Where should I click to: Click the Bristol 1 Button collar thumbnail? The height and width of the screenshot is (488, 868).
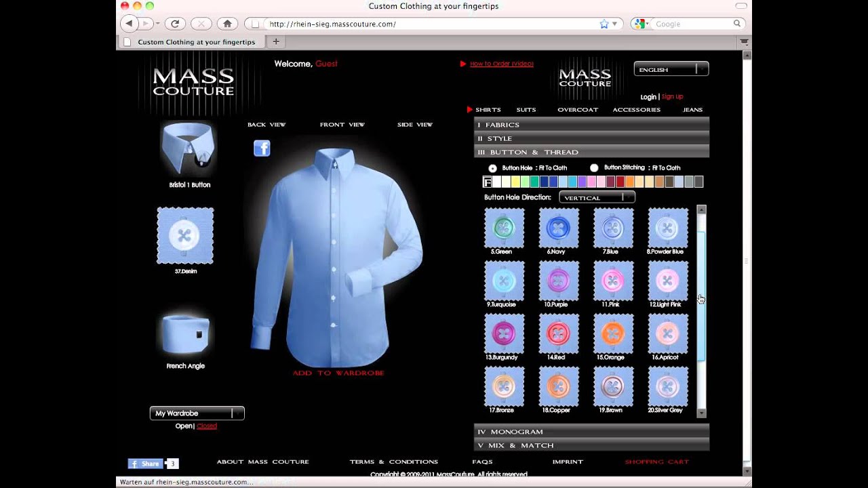189,149
